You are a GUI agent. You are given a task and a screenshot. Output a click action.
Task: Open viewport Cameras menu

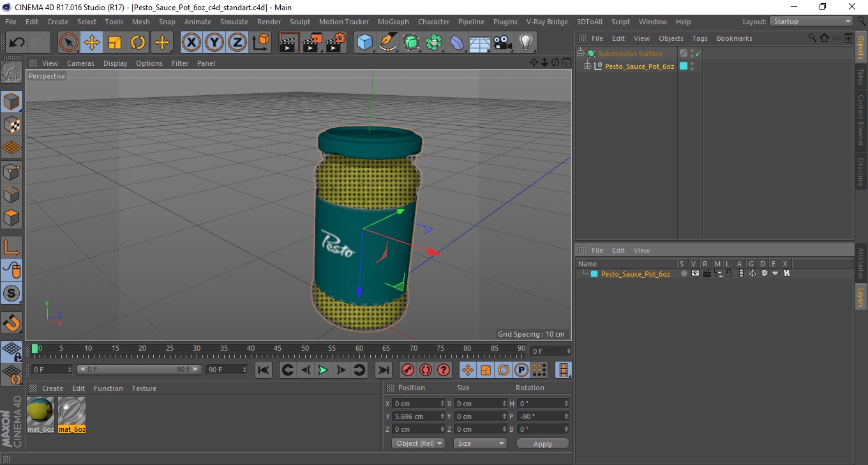[x=80, y=63]
